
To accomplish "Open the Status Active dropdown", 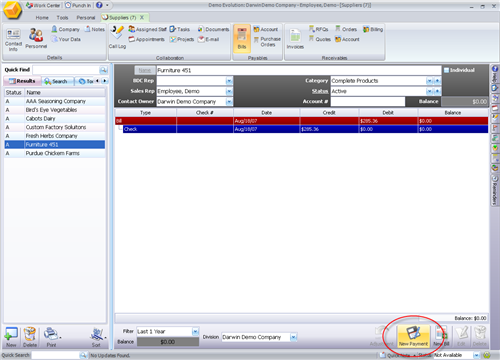I will point(429,91).
